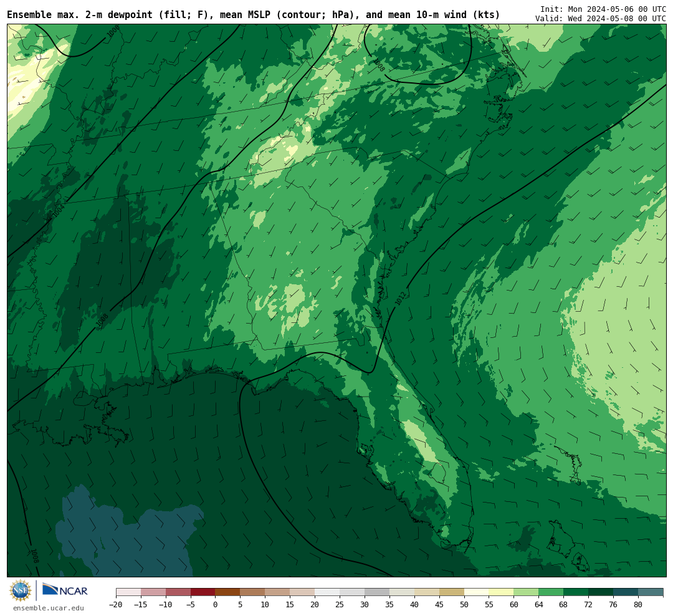Click the 20 colorbar tick label

tap(315, 604)
